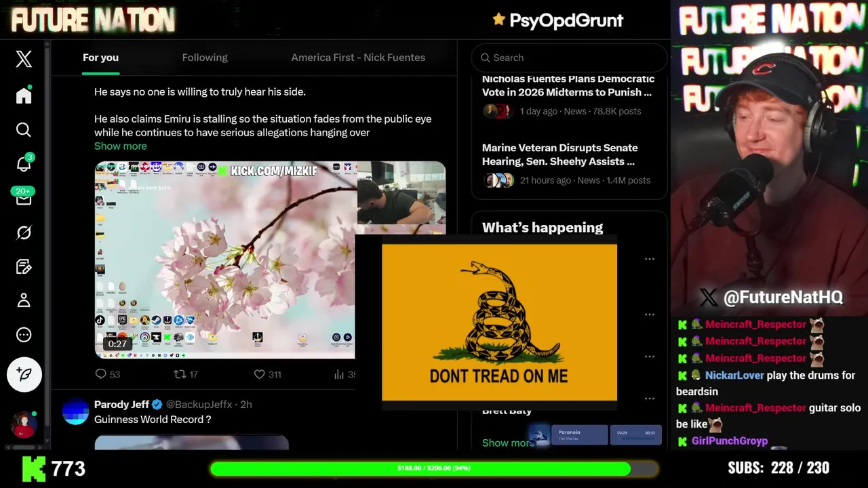Image resolution: width=868 pixels, height=488 pixels.
Task: Click the SUBS: 228 / 230 counter
Action: pos(778,468)
